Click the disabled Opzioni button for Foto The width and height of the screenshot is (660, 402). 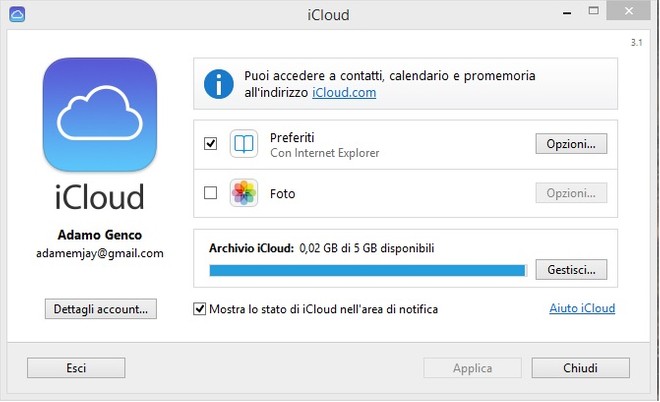coord(571,193)
